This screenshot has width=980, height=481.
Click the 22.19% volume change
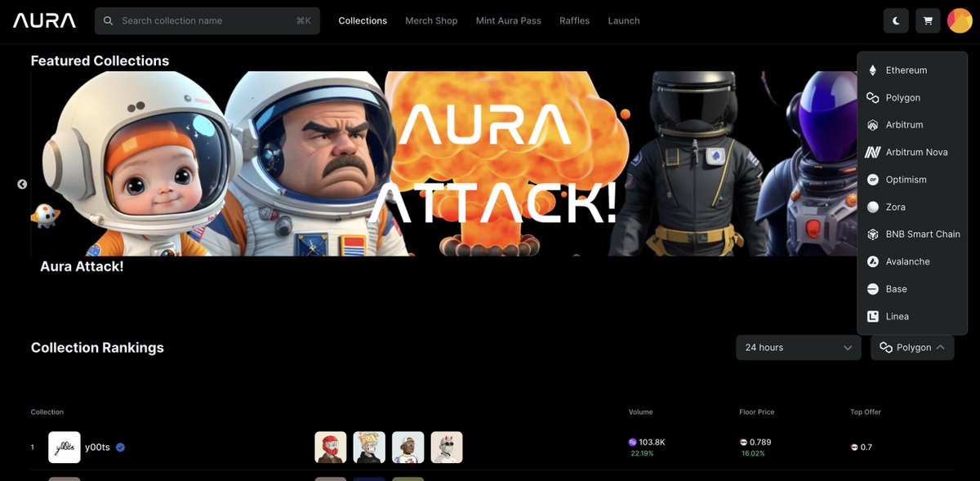coord(642,453)
